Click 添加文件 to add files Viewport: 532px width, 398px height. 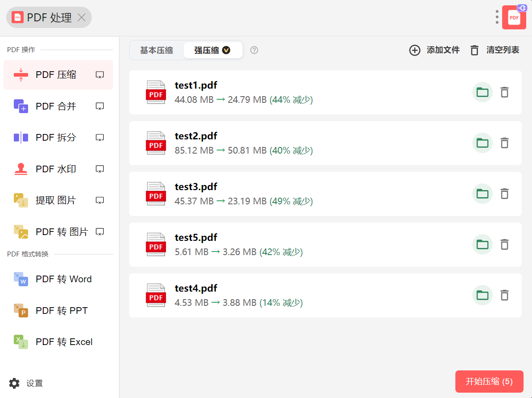[x=434, y=50]
